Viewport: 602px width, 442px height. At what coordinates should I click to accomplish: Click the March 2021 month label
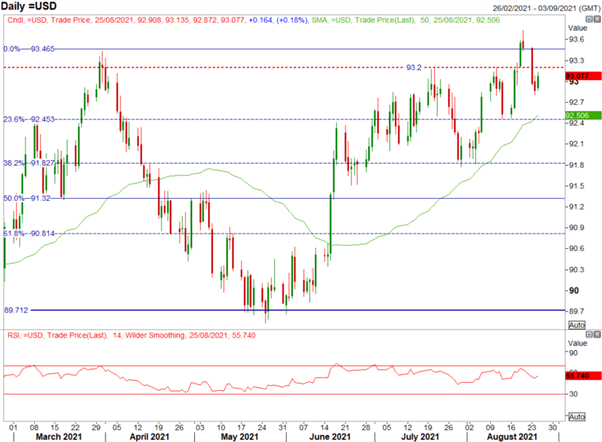pos(58,437)
